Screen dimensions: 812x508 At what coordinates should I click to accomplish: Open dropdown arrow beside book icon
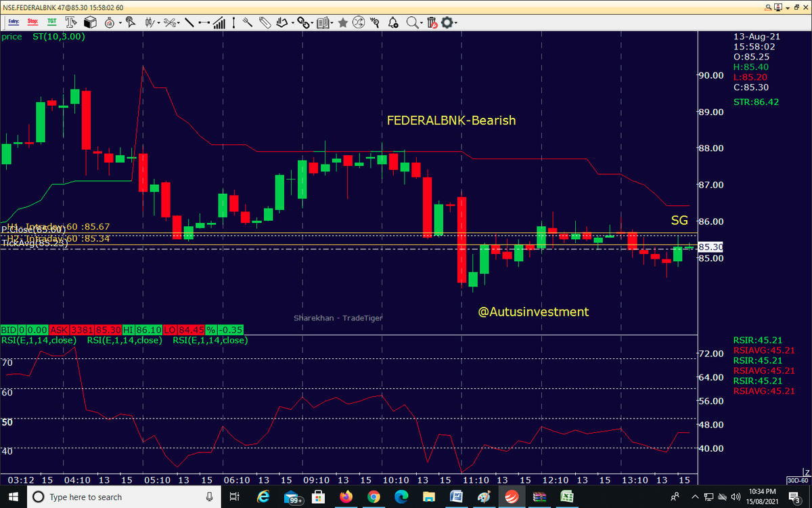coord(332,23)
